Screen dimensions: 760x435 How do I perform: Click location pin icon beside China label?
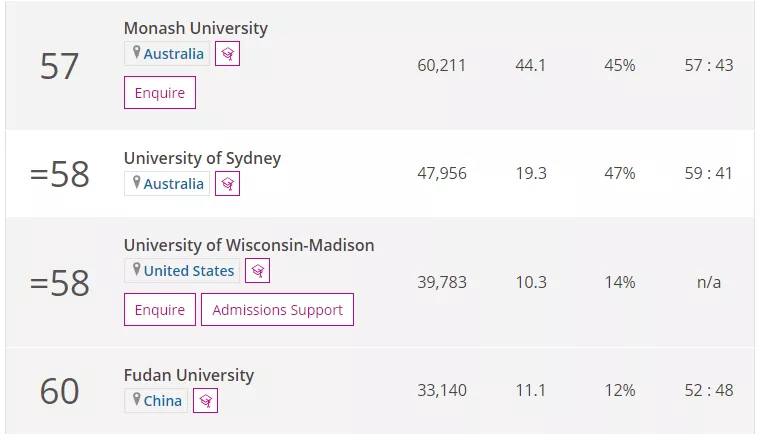(x=136, y=400)
